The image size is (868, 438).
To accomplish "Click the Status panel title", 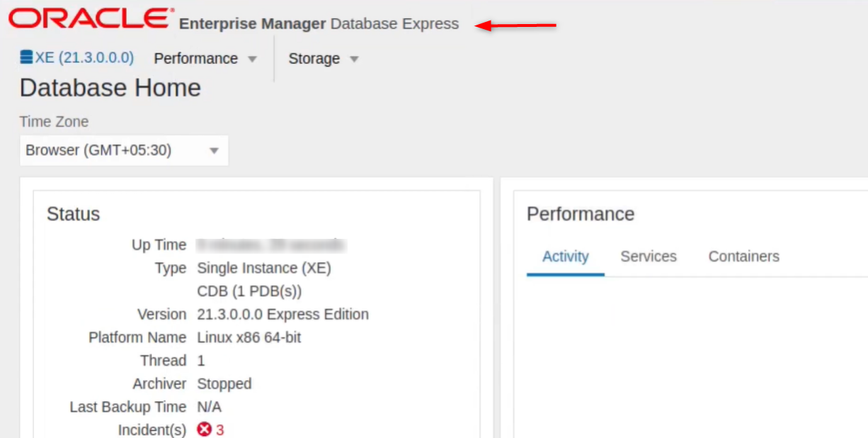I will pos(73,213).
